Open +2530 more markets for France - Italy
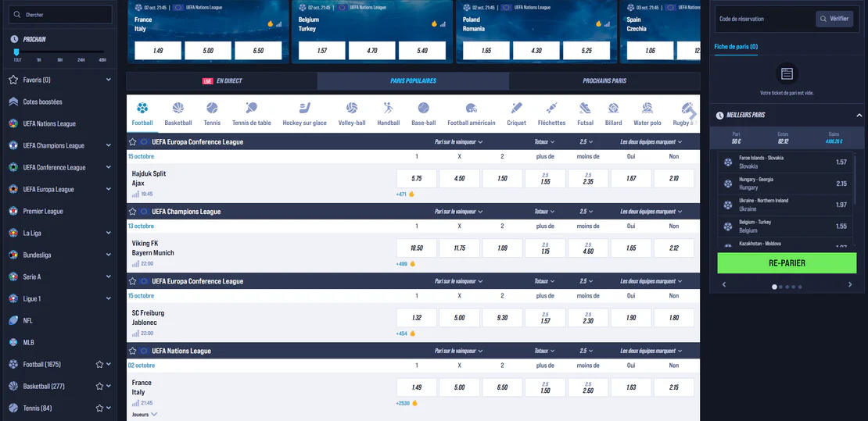 (403, 403)
